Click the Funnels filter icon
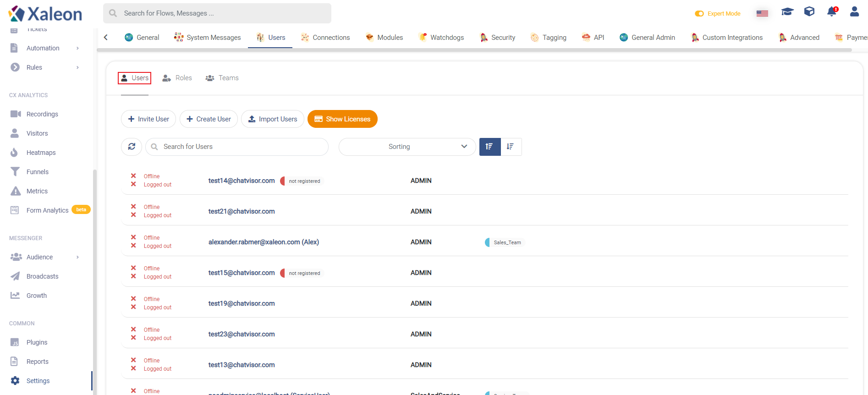Image resolution: width=868 pixels, height=395 pixels. [x=15, y=172]
